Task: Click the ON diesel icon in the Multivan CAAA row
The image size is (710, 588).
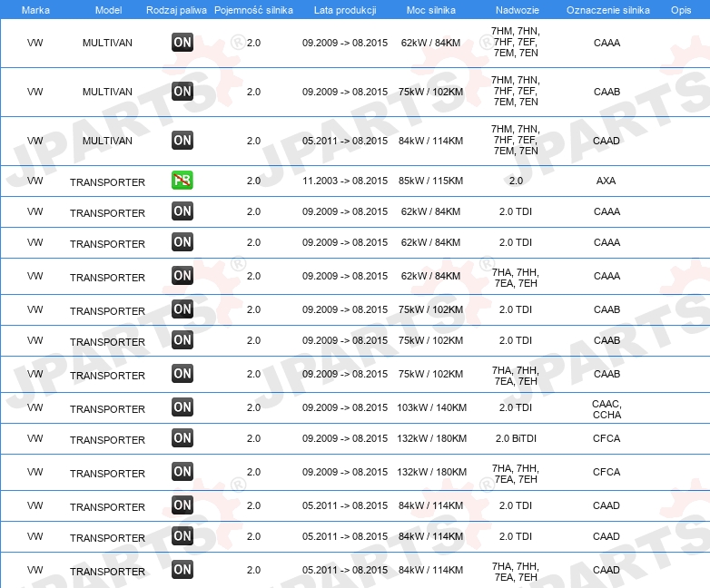Action: coord(182,43)
